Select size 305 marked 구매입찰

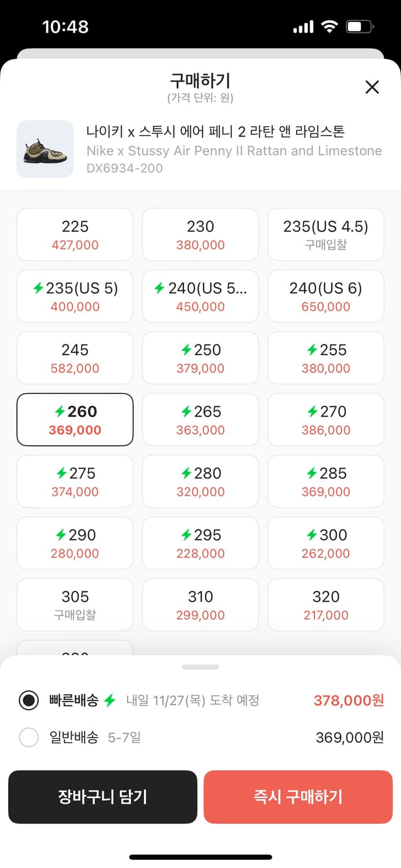(x=75, y=604)
